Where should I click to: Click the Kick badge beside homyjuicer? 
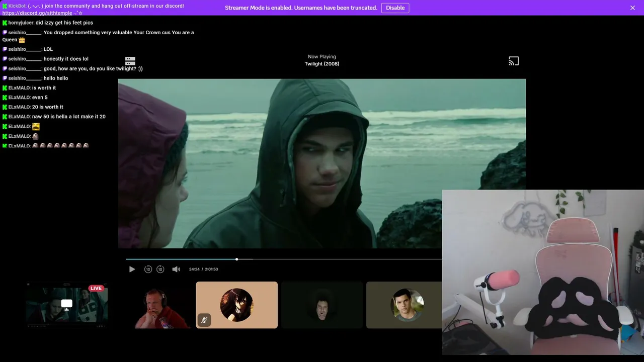click(5, 23)
